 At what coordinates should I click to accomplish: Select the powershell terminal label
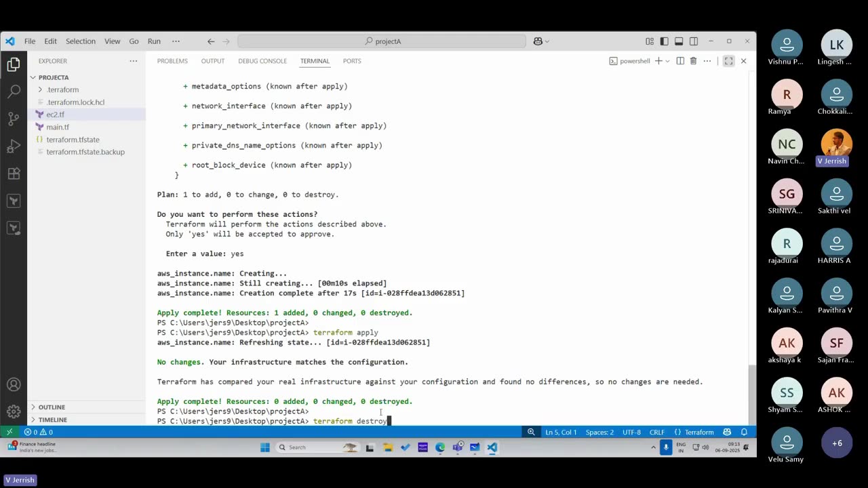(x=629, y=61)
